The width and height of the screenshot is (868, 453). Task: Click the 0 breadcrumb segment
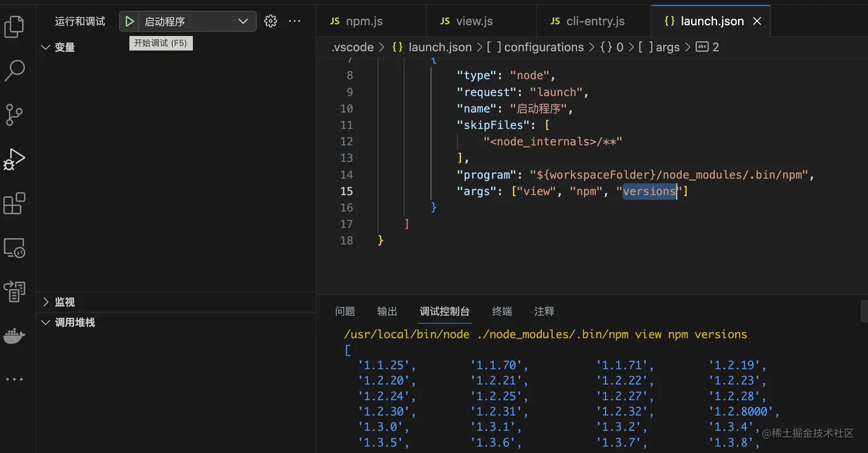click(x=620, y=47)
